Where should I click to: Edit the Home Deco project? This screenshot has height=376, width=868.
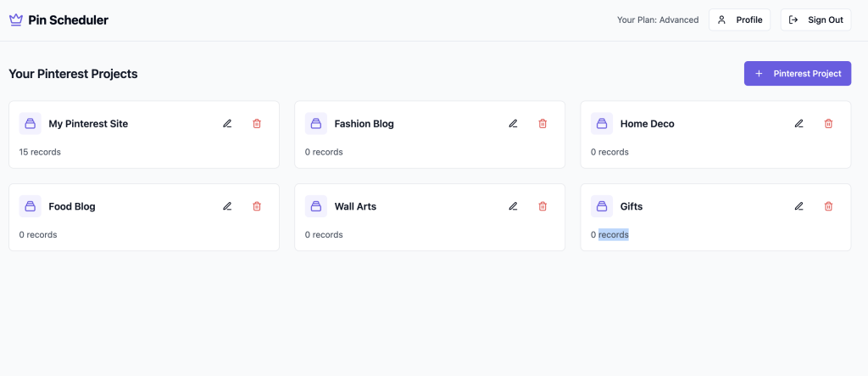coord(798,124)
